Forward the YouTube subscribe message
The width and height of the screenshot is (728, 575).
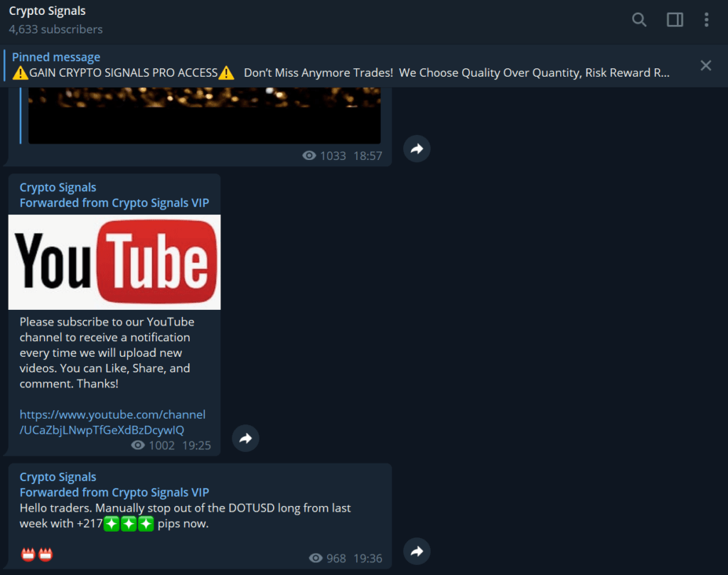[245, 438]
